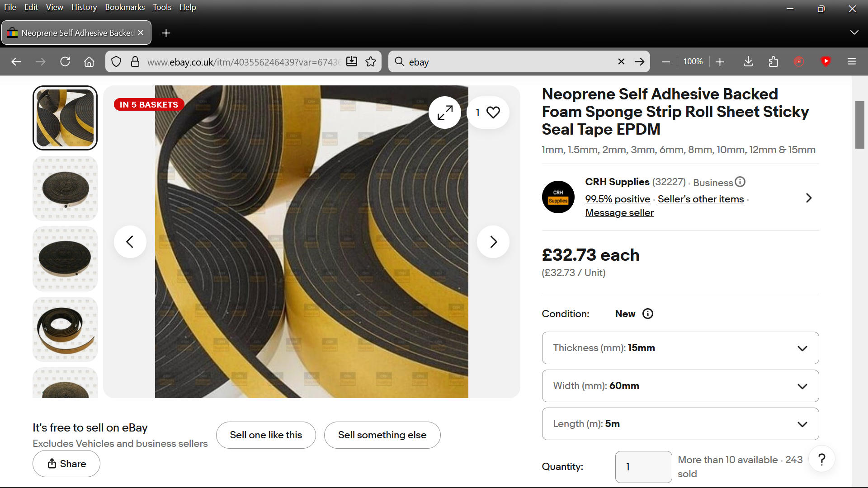Screen dimensions: 868x488
Task: Open the Length (m) dropdown
Action: tap(680, 424)
